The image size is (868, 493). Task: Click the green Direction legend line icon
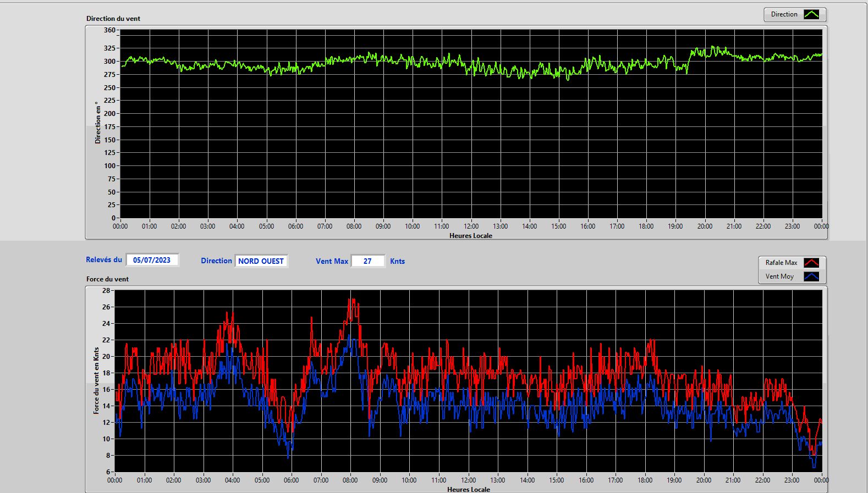[x=811, y=14]
